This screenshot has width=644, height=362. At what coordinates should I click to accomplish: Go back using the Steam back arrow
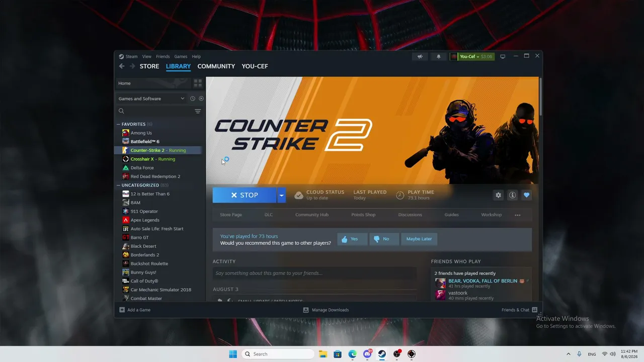click(122, 66)
